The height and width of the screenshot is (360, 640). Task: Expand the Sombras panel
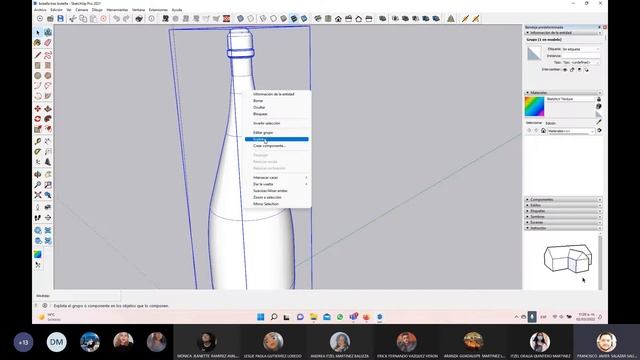[x=563, y=217]
